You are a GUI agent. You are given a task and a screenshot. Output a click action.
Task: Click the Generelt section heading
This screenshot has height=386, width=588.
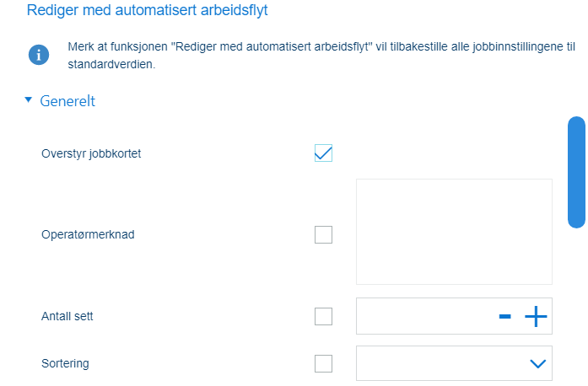click(67, 101)
